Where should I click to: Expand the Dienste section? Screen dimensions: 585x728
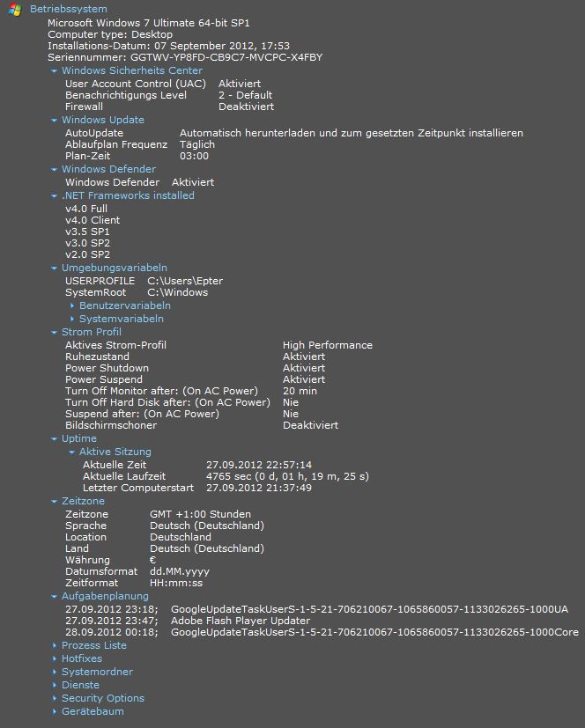80,685
